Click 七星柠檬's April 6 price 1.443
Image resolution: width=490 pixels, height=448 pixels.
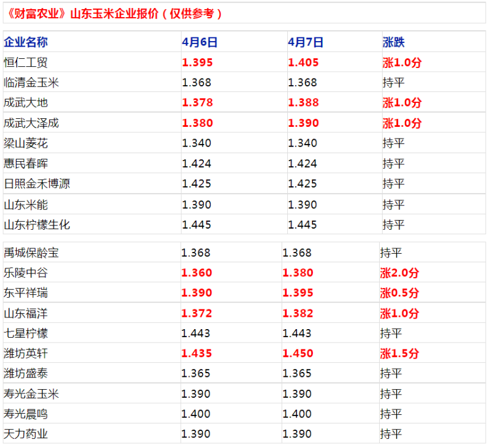point(195,333)
